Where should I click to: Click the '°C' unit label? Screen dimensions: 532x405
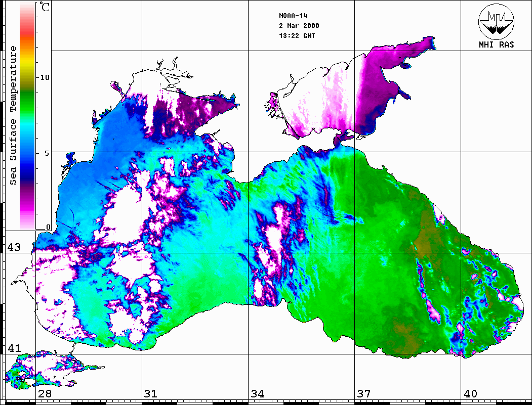tap(45, 7)
